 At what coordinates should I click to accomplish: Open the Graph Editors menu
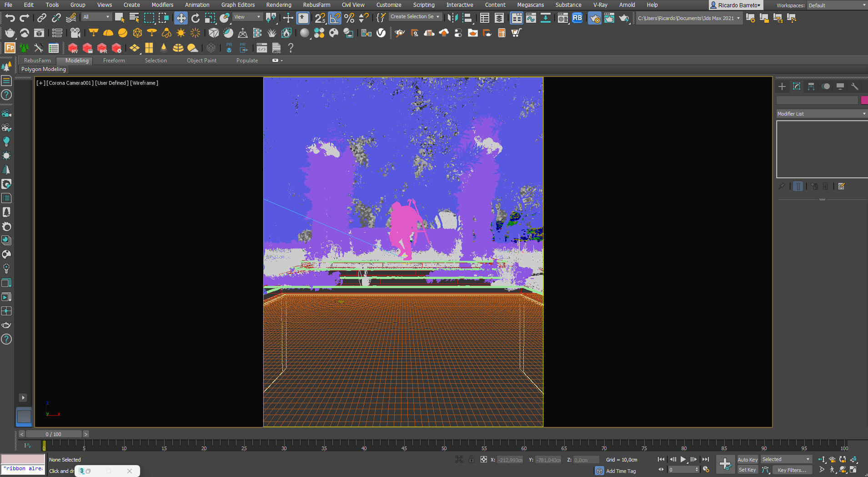pos(238,5)
